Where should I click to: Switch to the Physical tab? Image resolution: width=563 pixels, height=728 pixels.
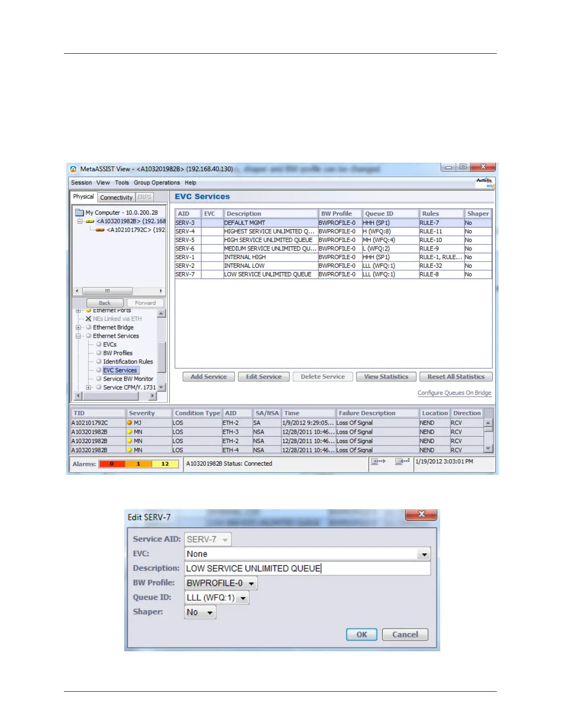click(x=83, y=197)
